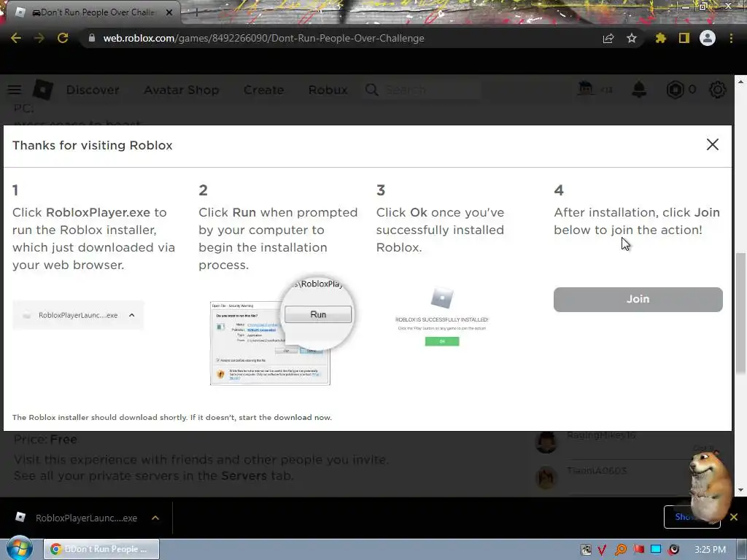Click the share page icon in address bar

pyautogui.click(x=608, y=38)
